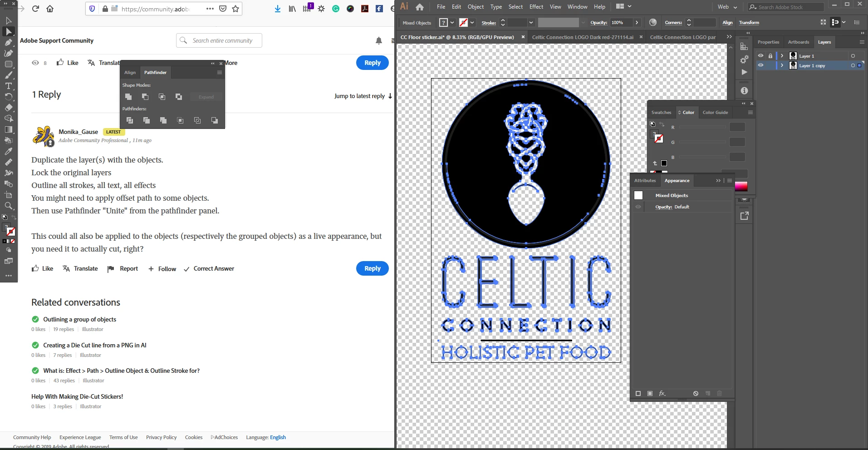Select the Eraser tool
The width and height of the screenshot is (868, 450).
click(x=9, y=108)
